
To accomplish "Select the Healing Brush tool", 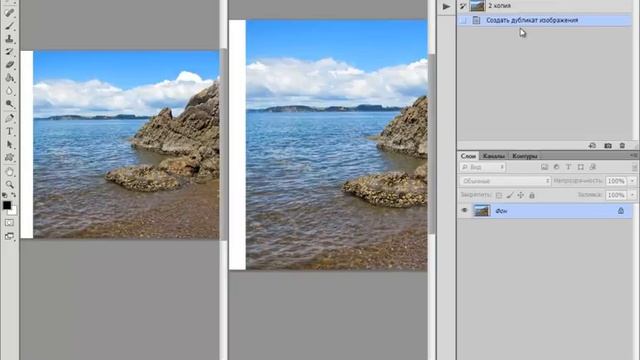I will (9, 13).
